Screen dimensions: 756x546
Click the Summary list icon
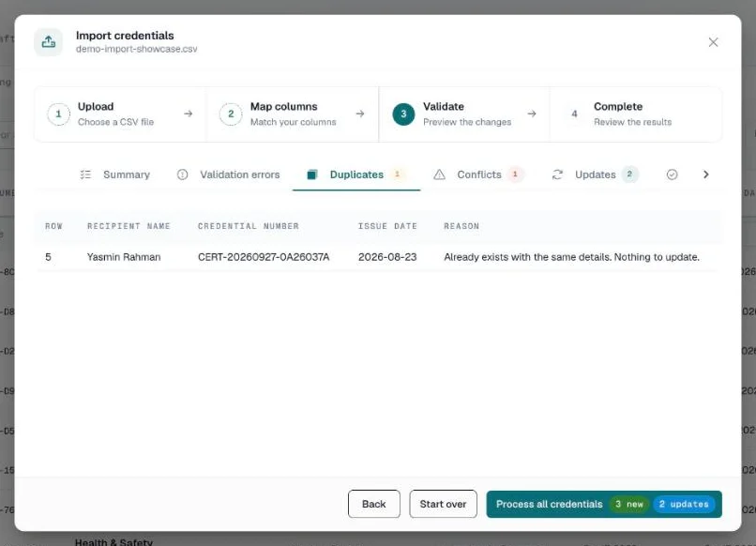(x=85, y=174)
